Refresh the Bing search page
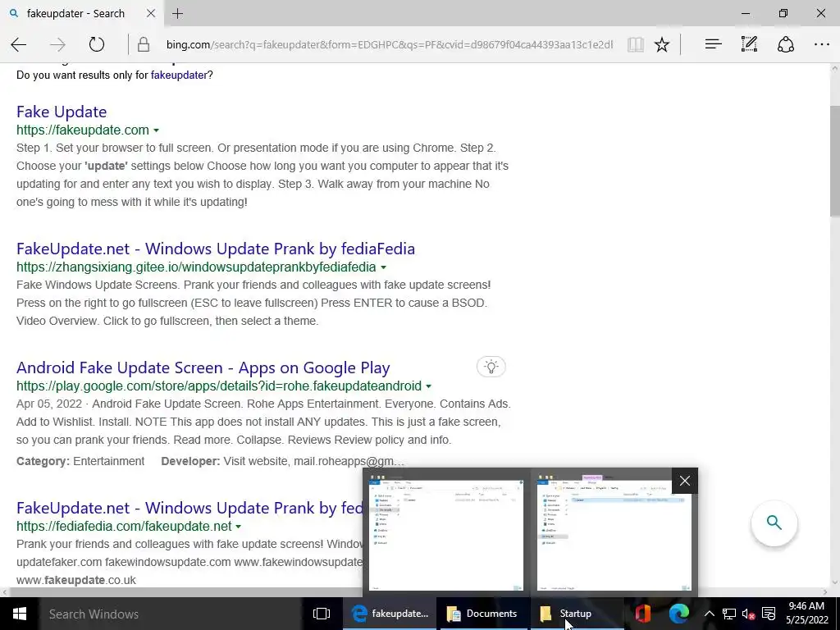 point(97,44)
